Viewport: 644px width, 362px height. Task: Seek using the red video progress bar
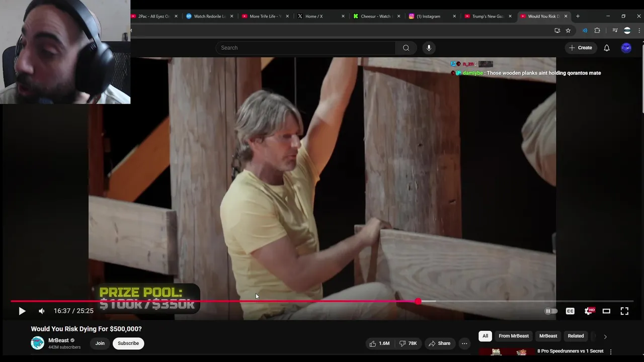point(322,302)
